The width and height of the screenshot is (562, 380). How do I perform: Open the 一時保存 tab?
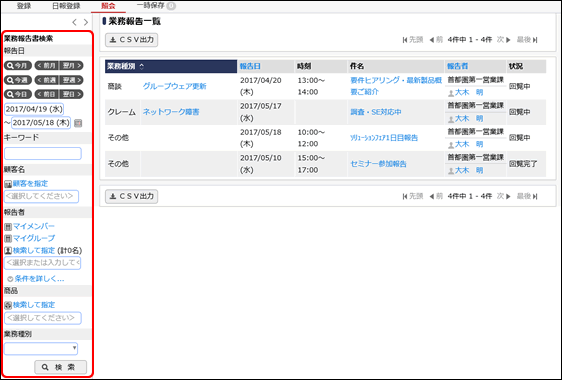(156, 6)
